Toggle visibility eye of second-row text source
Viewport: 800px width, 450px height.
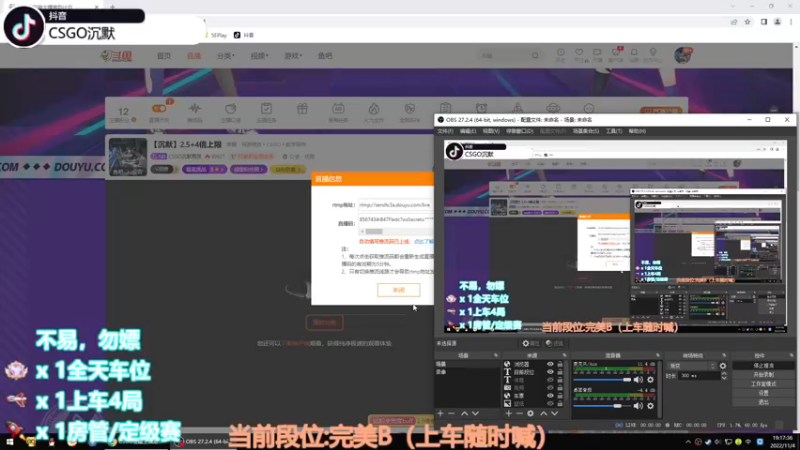tap(550, 372)
